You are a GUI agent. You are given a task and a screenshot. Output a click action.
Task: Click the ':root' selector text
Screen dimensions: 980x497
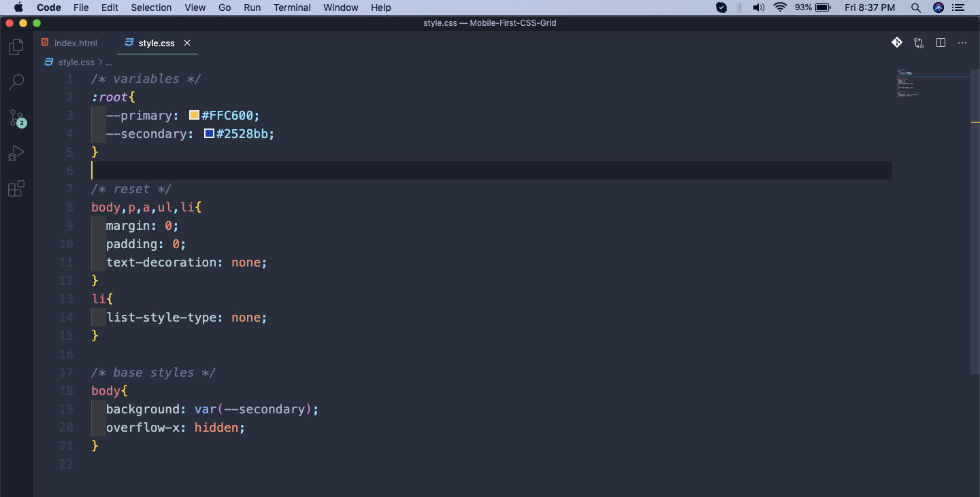tap(110, 97)
